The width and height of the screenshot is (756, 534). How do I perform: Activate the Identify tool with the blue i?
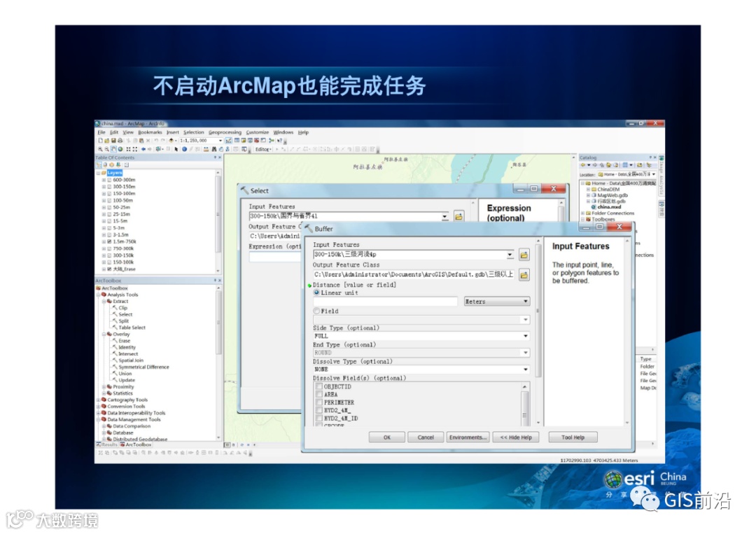click(x=184, y=149)
